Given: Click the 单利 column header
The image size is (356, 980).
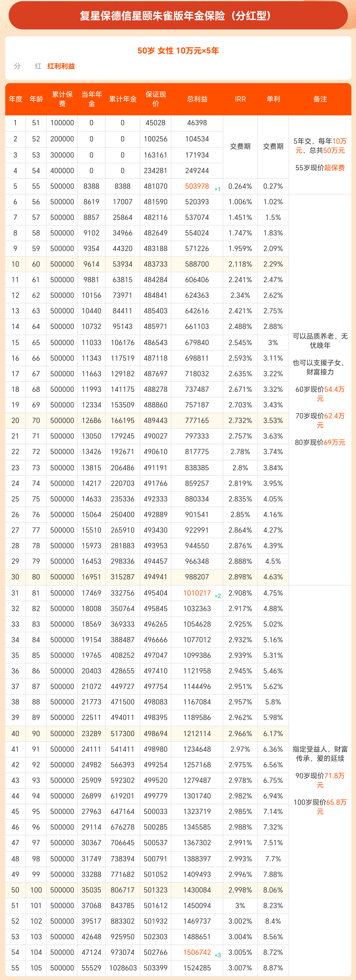Looking at the screenshot, I should point(273,99).
